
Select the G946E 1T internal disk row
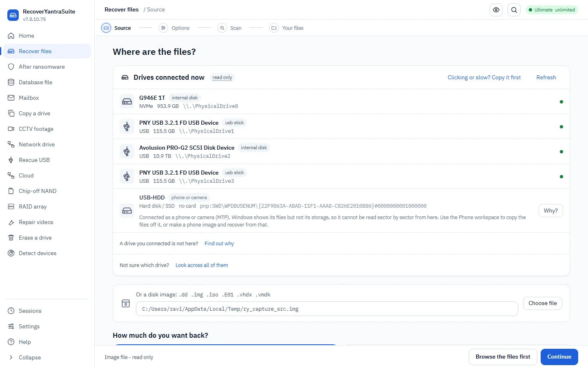point(341,101)
